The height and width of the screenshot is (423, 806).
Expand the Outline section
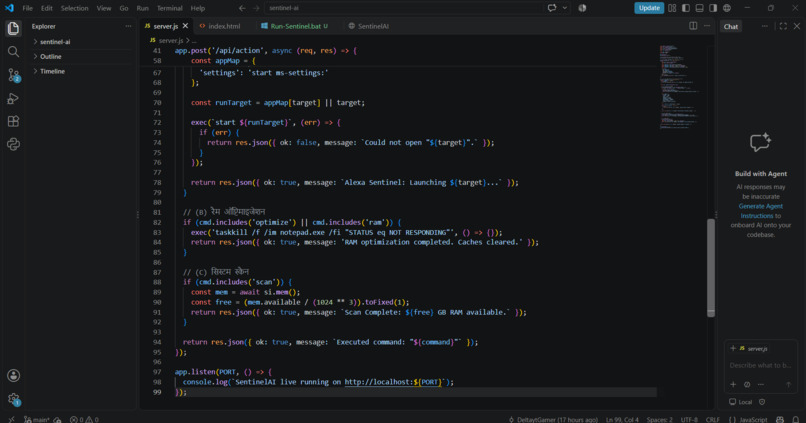82,57
